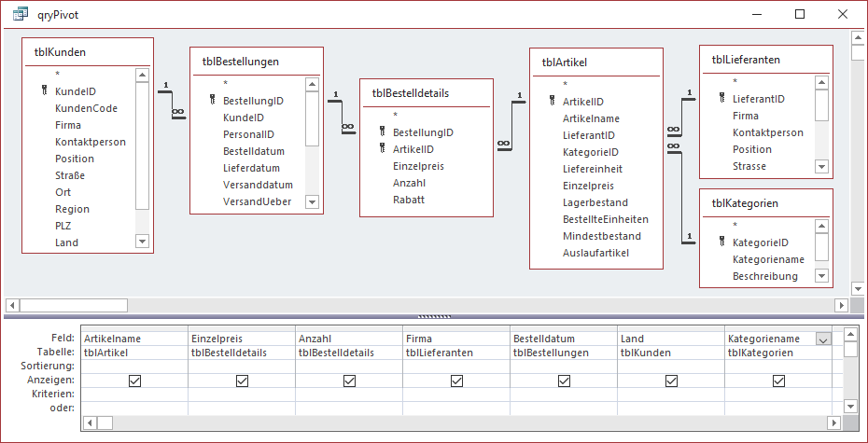Select the Rabatt field in tblBestelldetails
Viewport: 868px width, 443px height.
[x=408, y=200]
